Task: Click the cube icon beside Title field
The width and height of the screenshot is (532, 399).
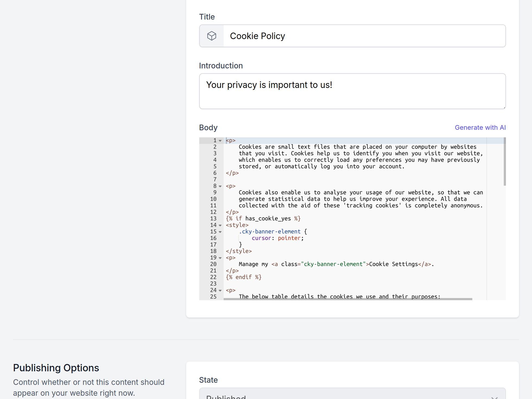Action: click(212, 36)
